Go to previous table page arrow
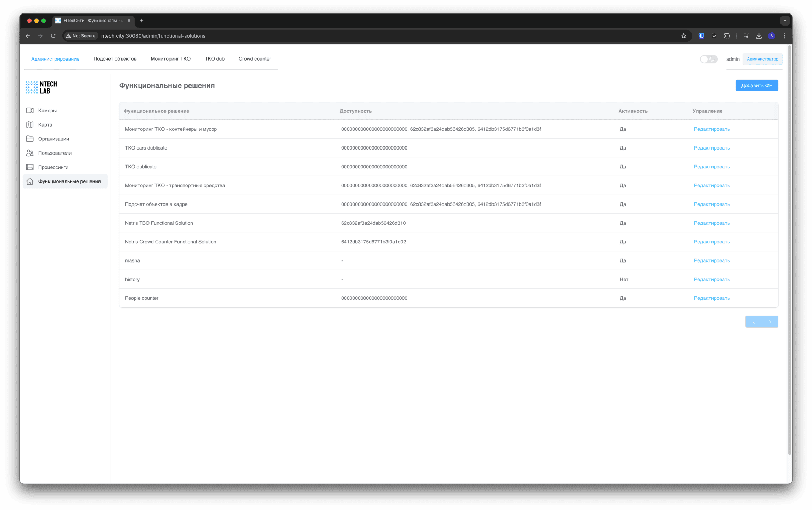 pyautogui.click(x=754, y=322)
